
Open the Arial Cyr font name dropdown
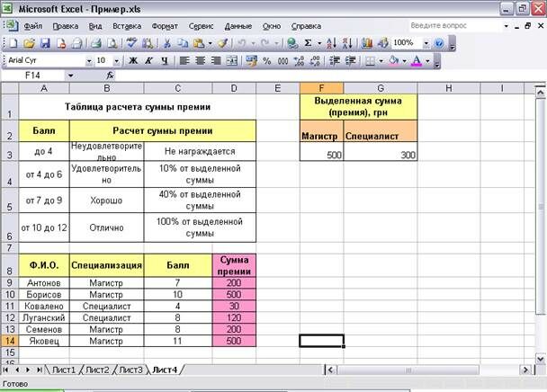(x=89, y=61)
